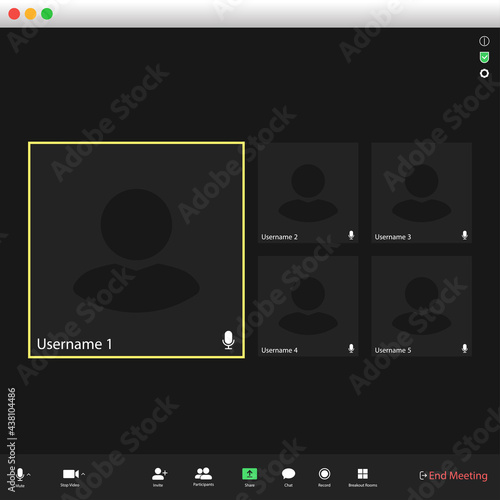Screen dimensions: 500x500
Task: Click the green window zoom button
Action: click(47, 14)
